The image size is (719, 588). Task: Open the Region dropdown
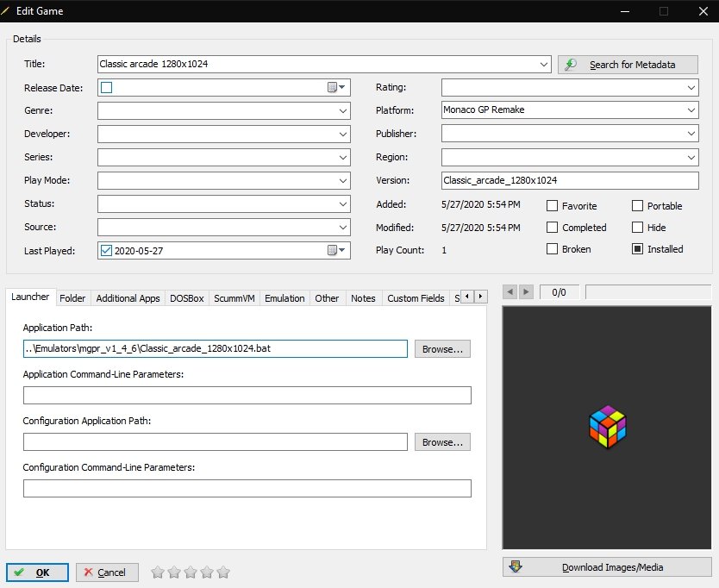point(691,157)
